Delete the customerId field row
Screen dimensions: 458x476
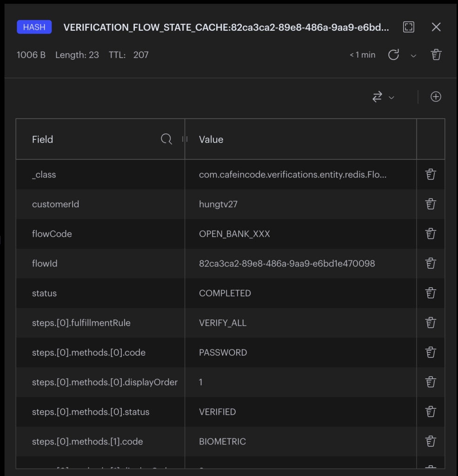(431, 204)
